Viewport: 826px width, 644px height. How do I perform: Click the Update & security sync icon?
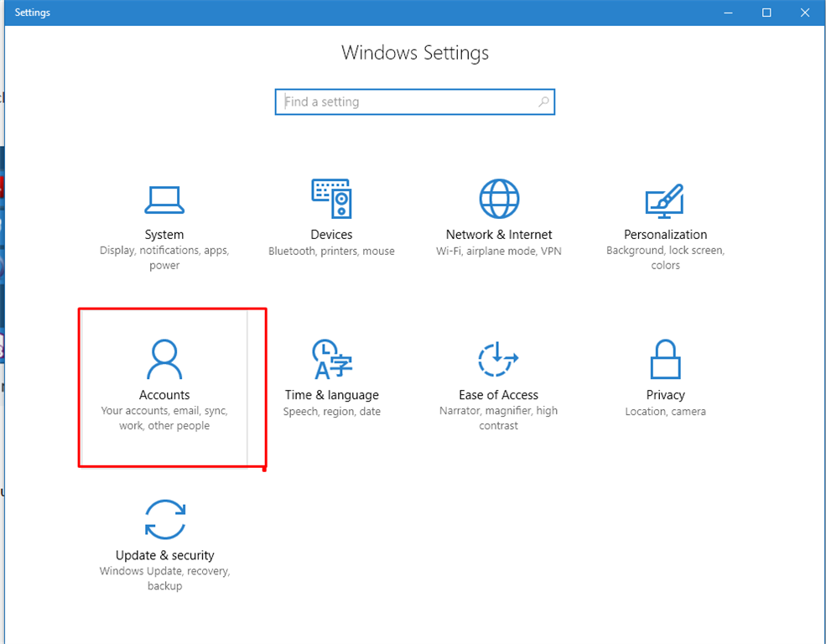(165, 519)
